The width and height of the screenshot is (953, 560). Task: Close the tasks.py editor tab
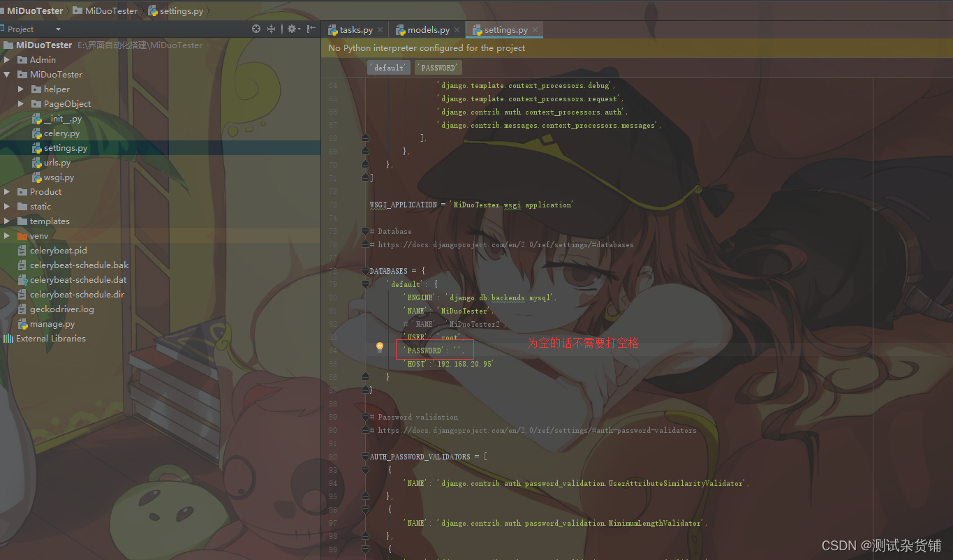380,30
